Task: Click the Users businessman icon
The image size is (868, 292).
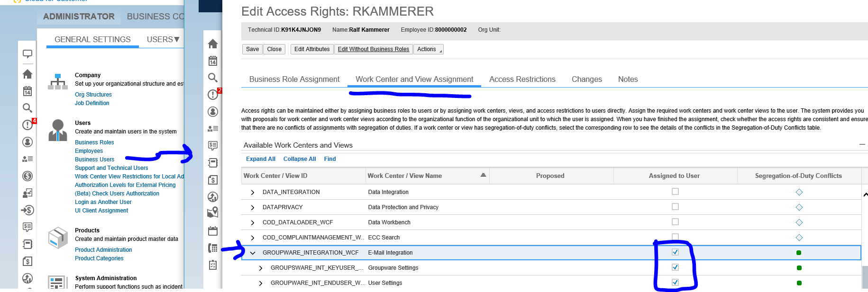Action: pos(58,130)
